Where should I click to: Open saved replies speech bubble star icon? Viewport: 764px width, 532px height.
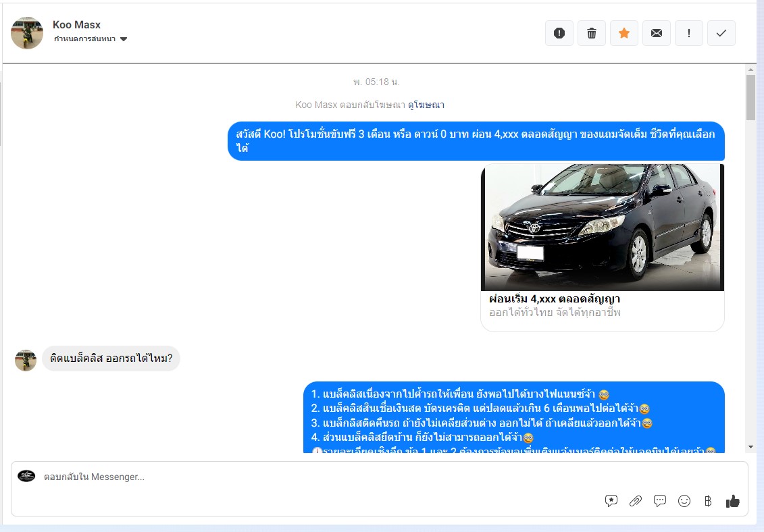pyautogui.click(x=611, y=501)
